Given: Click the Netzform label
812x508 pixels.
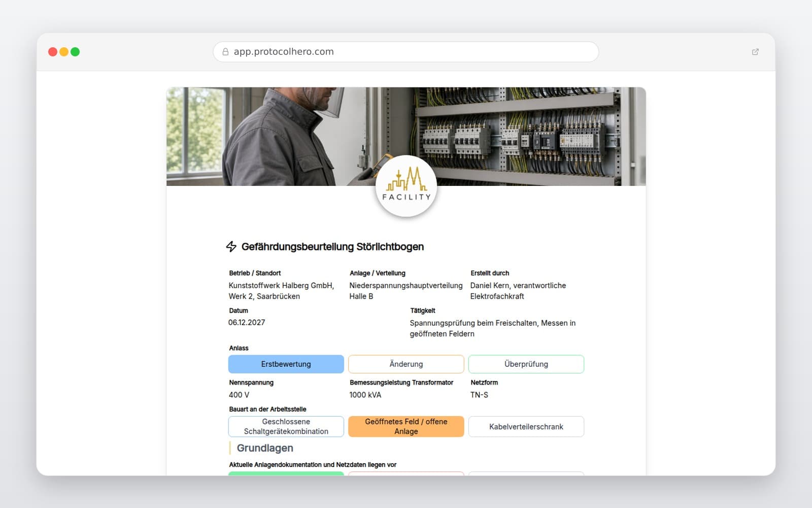Looking at the screenshot, I should pos(484,383).
